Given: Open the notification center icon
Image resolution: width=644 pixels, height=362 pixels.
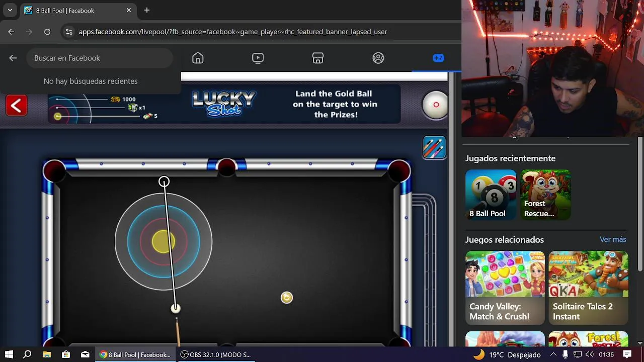Looking at the screenshot, I should coord(627,354).
